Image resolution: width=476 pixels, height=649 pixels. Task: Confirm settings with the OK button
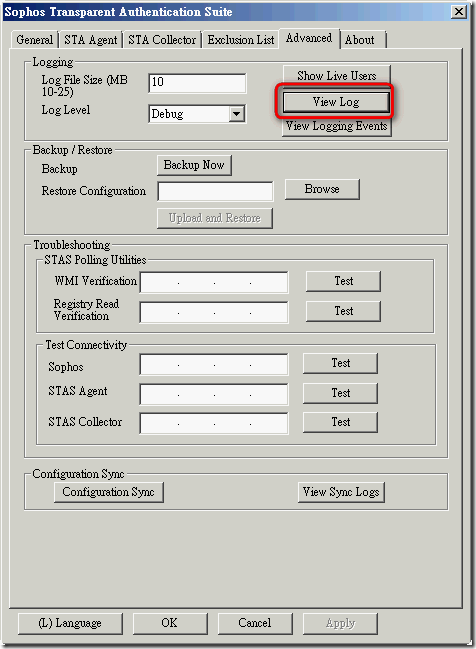(170, 623)
